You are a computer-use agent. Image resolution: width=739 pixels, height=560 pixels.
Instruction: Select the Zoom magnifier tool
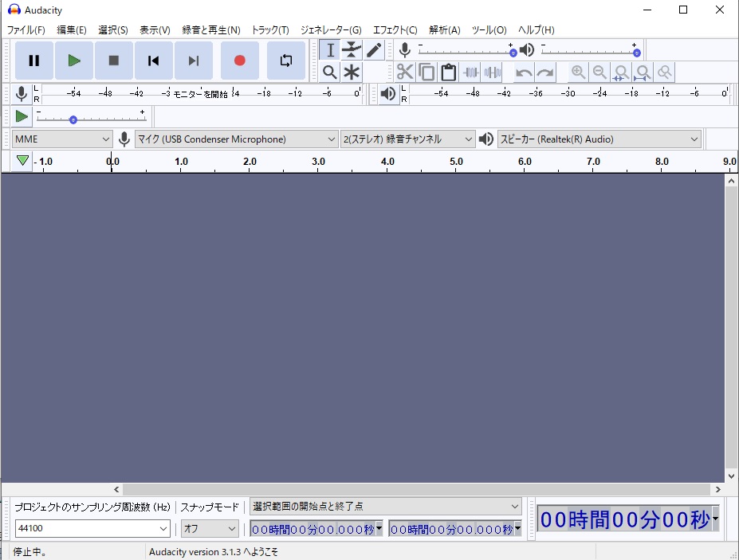click(330, 72)
